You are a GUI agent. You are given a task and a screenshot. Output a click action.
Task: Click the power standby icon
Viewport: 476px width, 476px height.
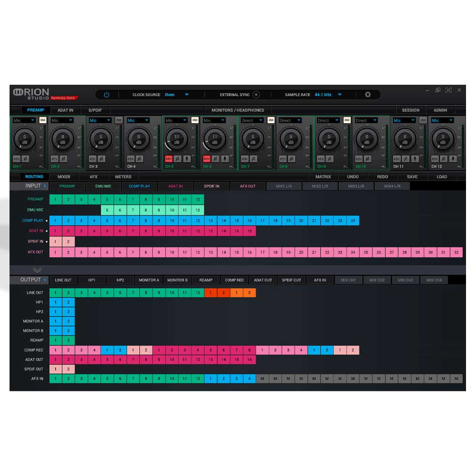[x=107, y=95]
